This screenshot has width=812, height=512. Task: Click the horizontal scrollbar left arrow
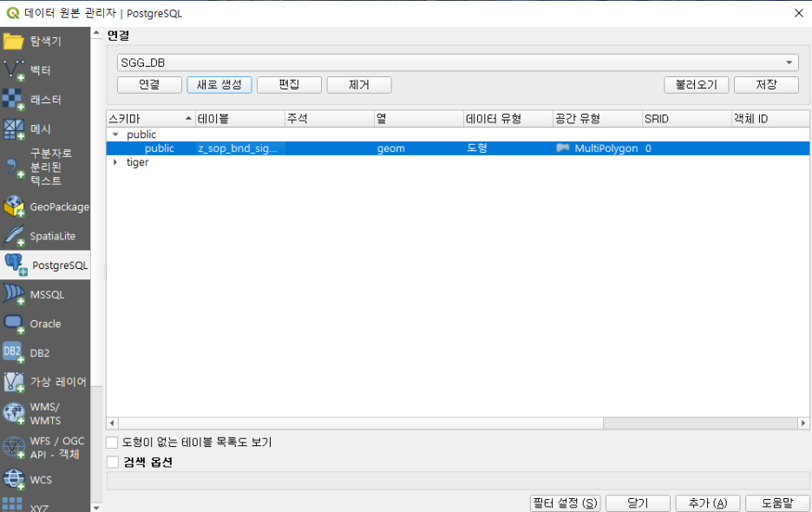[113, 423]
